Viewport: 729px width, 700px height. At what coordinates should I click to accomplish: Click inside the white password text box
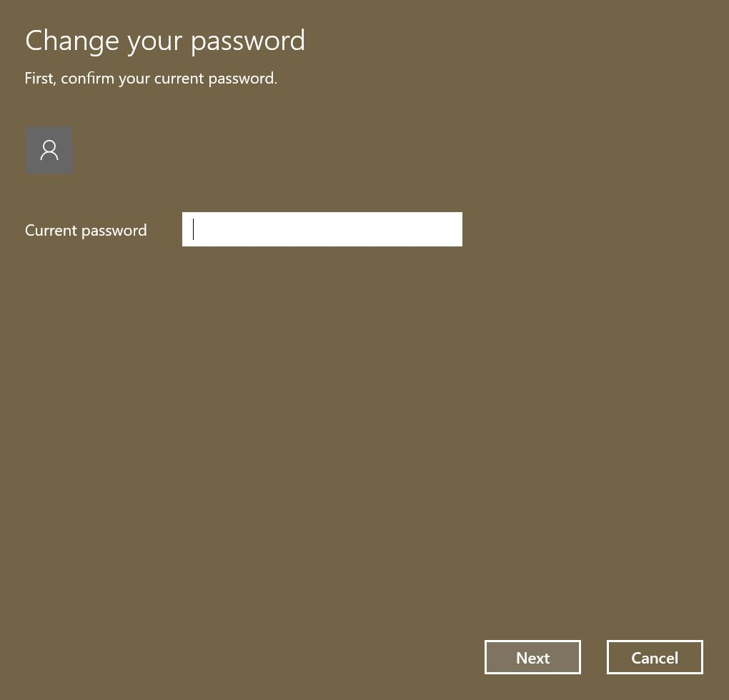pos(322,229)
